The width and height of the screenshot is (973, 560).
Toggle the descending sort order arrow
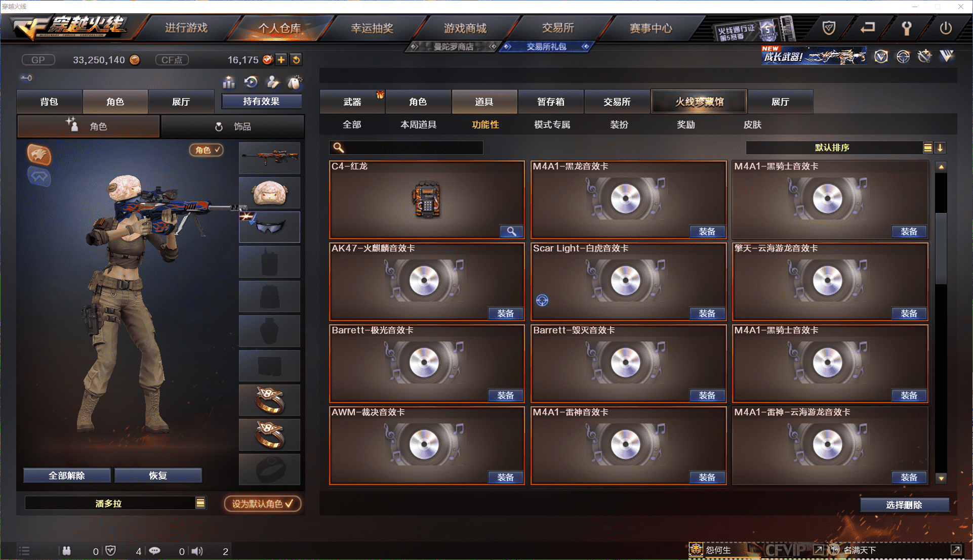click(940, 148)
